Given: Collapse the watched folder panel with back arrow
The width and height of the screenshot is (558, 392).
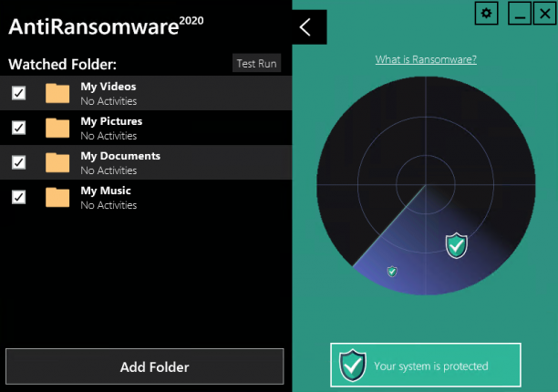Looking at the screenshot, I should tap(309, 27).
